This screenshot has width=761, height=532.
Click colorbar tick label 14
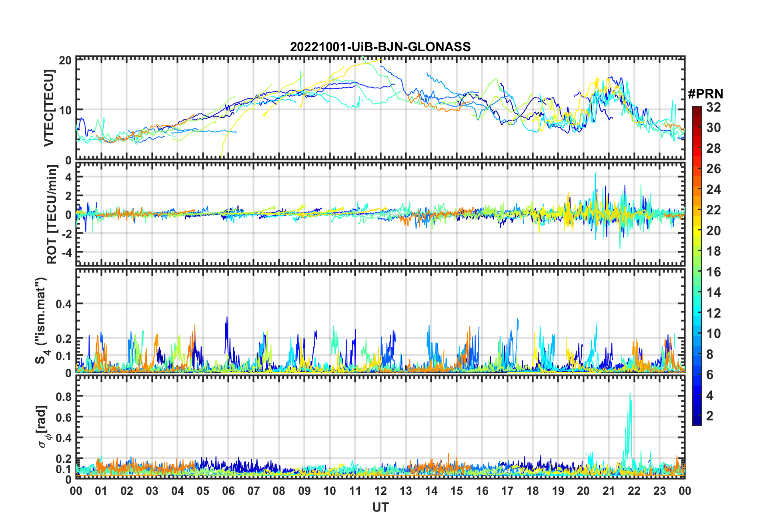click(x=713, y=292)
